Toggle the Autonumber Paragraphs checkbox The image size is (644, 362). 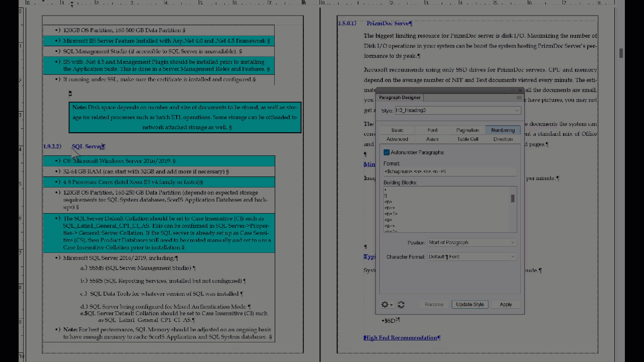pos(386,152)
